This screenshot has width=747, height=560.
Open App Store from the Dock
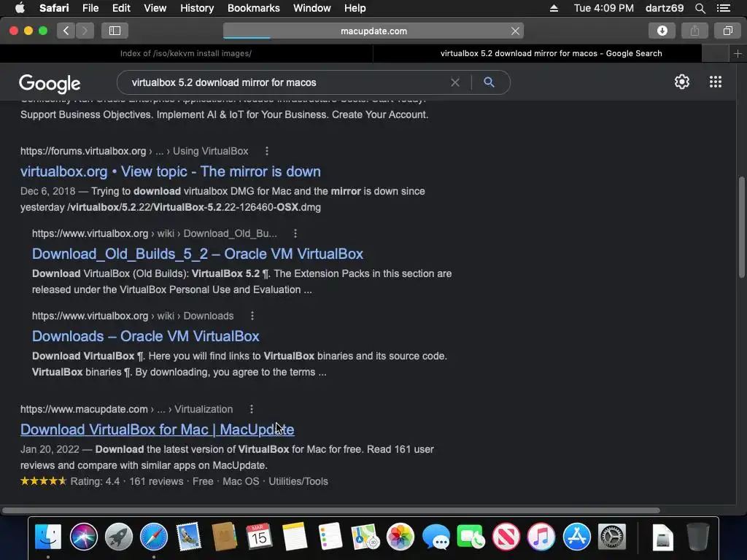(x=576, y=537)
